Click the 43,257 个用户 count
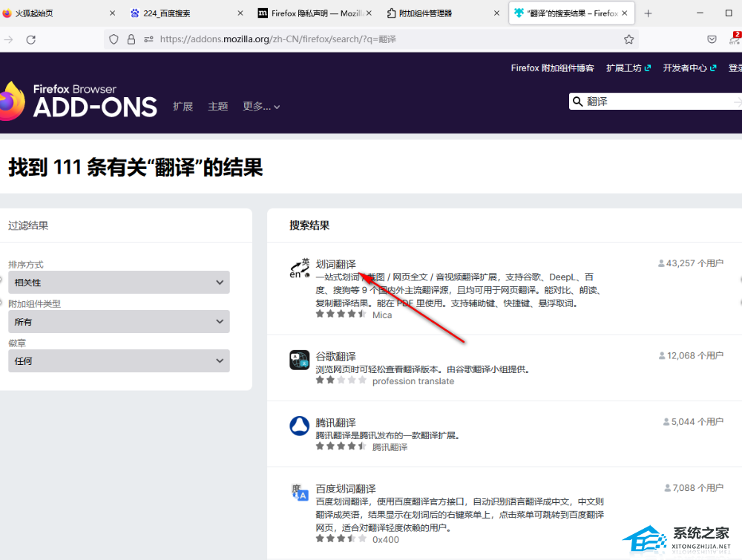Screen dimensions: 742x560 point(691,263)
